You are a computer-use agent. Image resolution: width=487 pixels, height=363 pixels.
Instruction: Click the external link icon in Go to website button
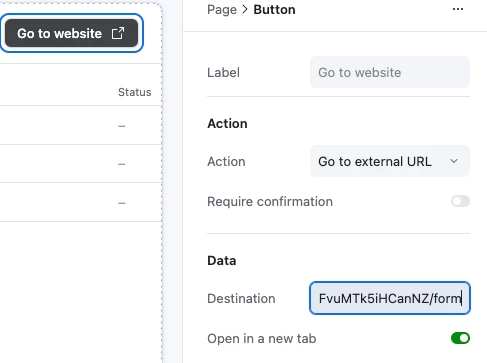click(x=118, y=33)
